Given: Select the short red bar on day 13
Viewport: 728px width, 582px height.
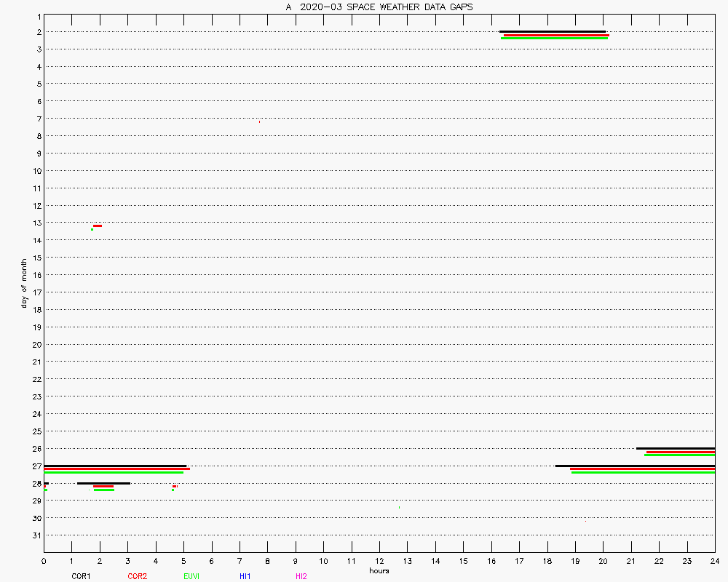Looking at the screenshot, I should [97, 226].
